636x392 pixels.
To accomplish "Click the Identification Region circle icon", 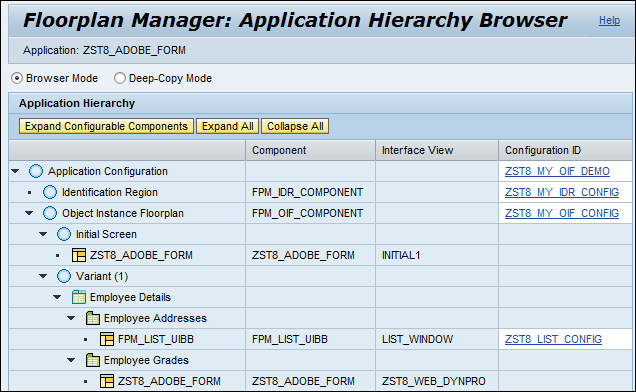I will (50, 192).
